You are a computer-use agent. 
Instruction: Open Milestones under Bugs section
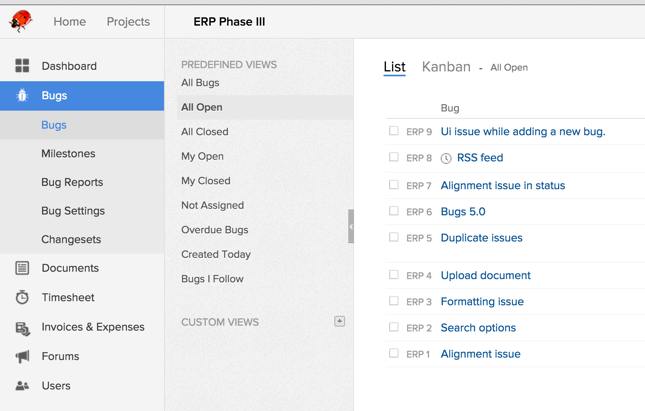click(68, 154)
